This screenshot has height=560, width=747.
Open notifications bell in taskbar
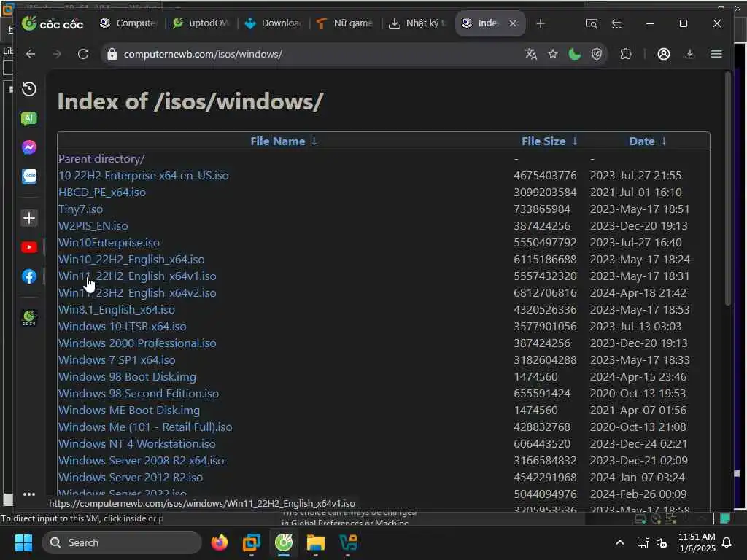pos(727,542)
